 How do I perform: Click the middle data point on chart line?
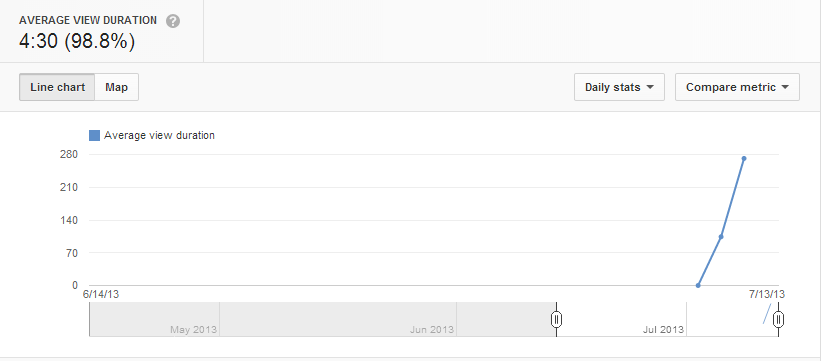click(x=721, y=237)
